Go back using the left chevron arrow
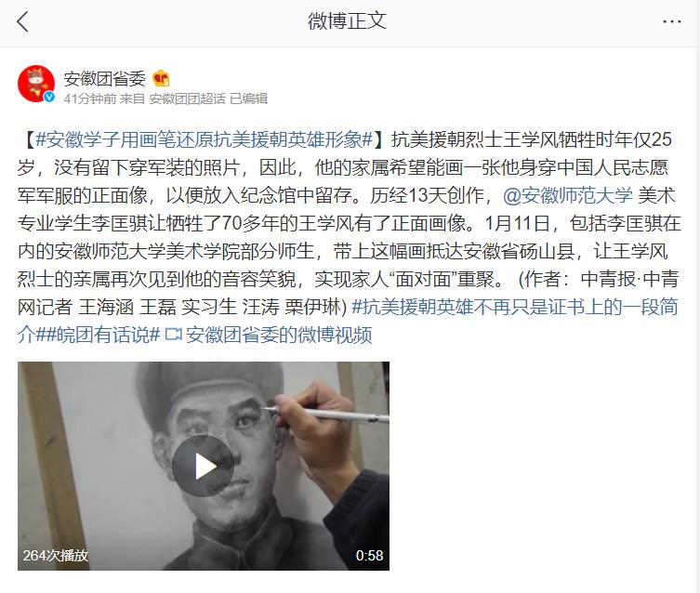This screenshot has height=593, width=700. 22,21
